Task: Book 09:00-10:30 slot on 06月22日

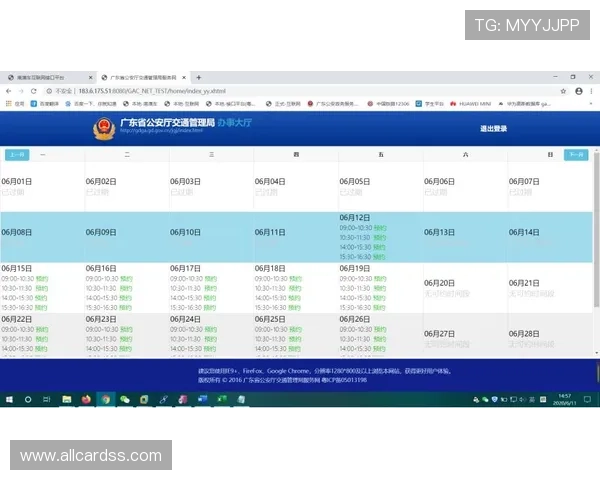Action: (x=42, y=329)
